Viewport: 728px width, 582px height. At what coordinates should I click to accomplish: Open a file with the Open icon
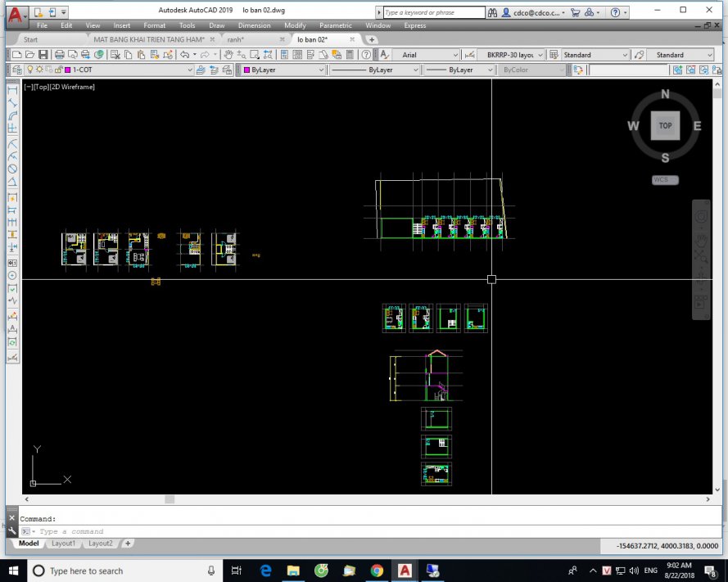tap(29, 55)
